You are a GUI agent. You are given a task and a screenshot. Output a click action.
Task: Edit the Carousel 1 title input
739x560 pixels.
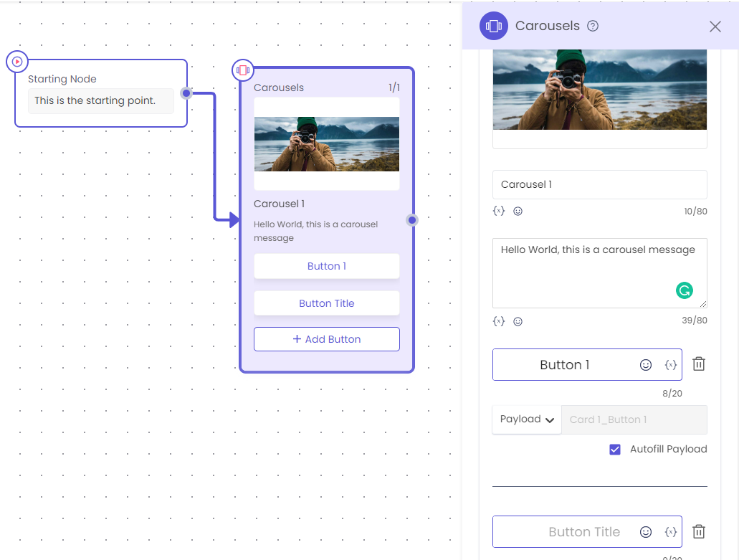599,184
